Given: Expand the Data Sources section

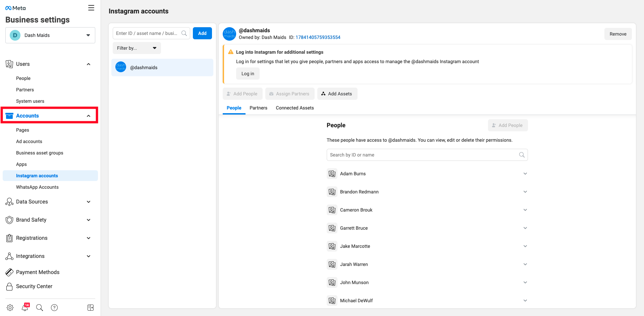Looking at the screenshot, I should [89, 202].
